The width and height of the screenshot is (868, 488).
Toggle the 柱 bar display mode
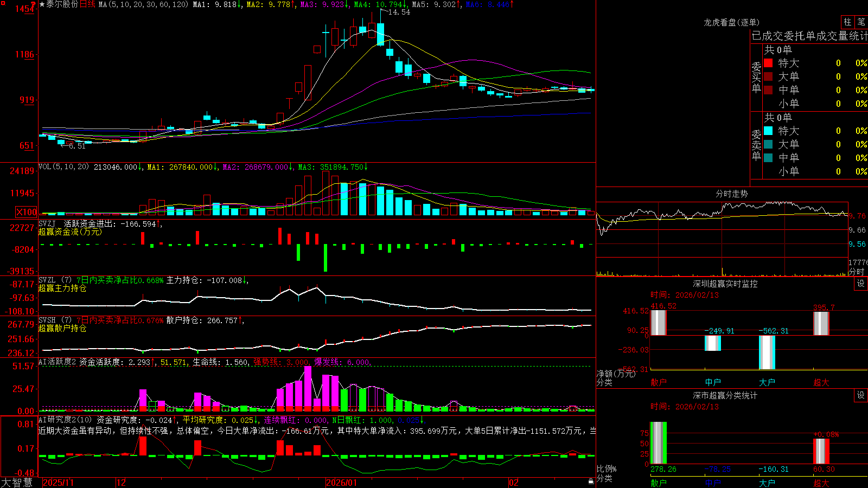(x=847, y=22)
